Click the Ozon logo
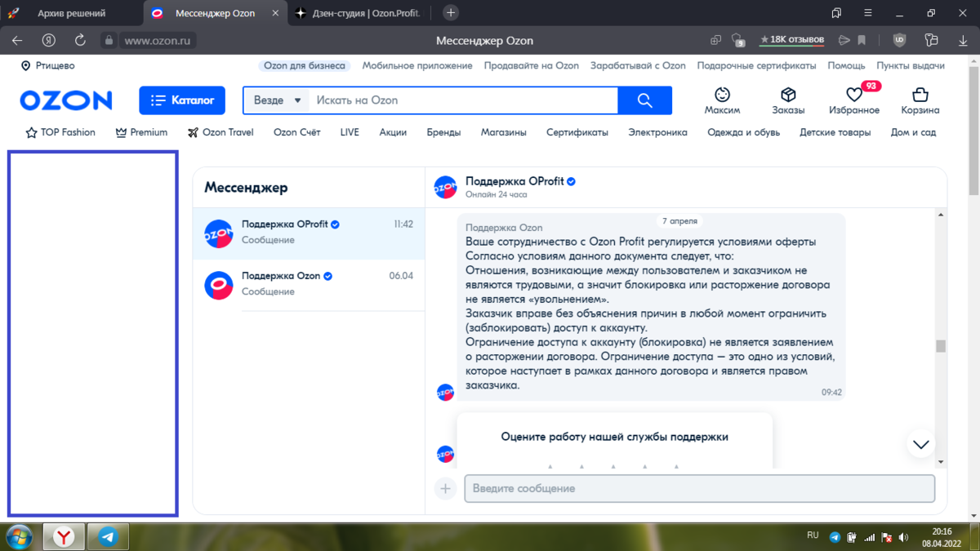Viewport: 980px width, 551px height. tap(66, 100)
